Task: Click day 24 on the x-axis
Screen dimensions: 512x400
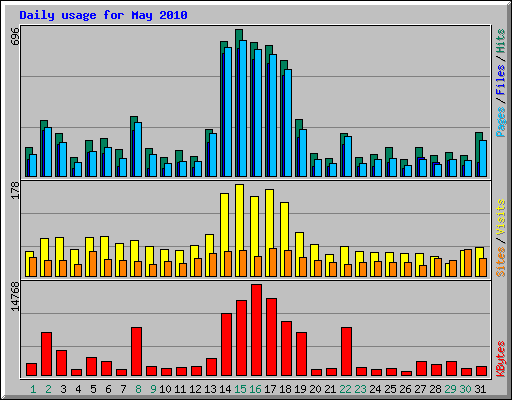Action: pos(375,389)
